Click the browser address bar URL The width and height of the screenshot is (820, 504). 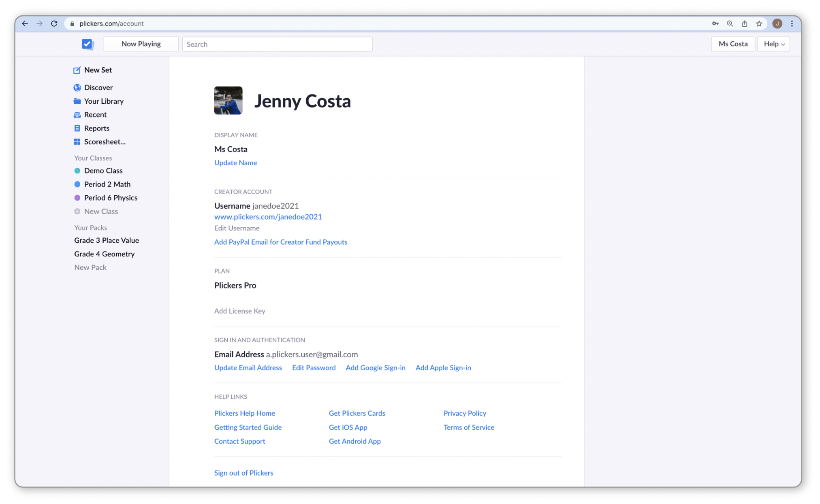click(111, 23)
